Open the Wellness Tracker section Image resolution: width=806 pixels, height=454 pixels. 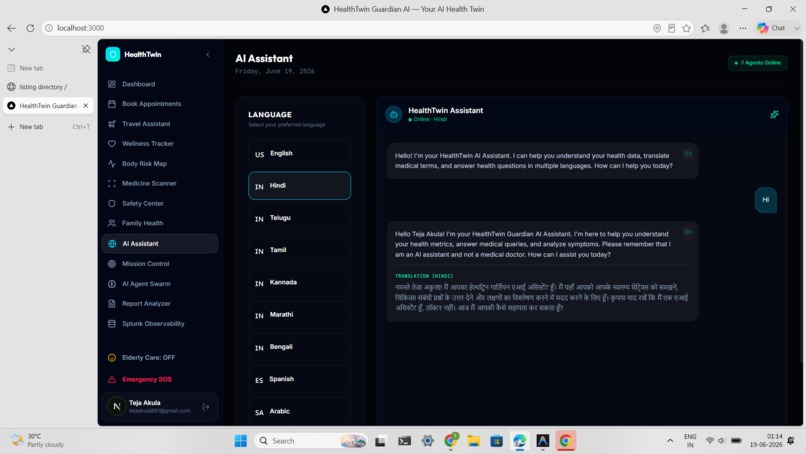click(159, 143)
